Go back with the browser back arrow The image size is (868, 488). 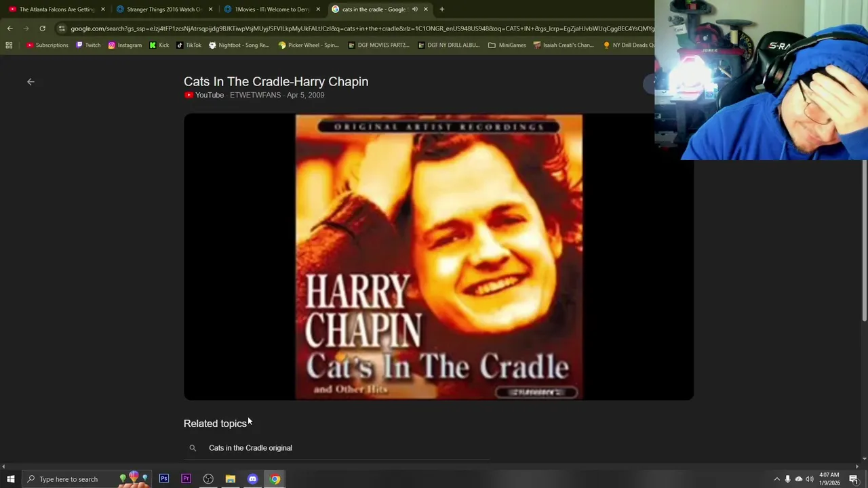coord(9,28)
